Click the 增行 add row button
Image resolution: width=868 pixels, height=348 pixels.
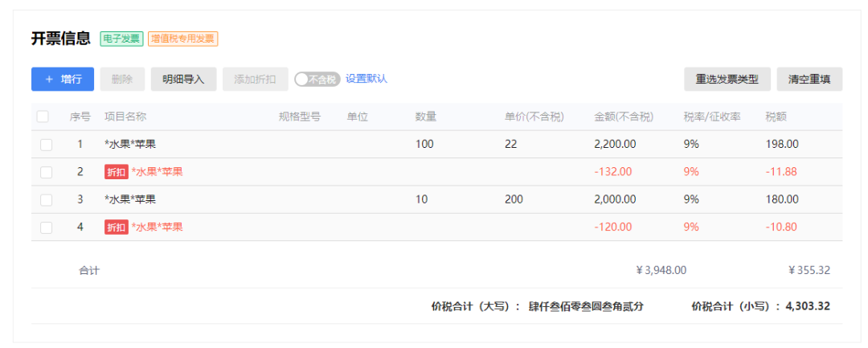point(63,79)
